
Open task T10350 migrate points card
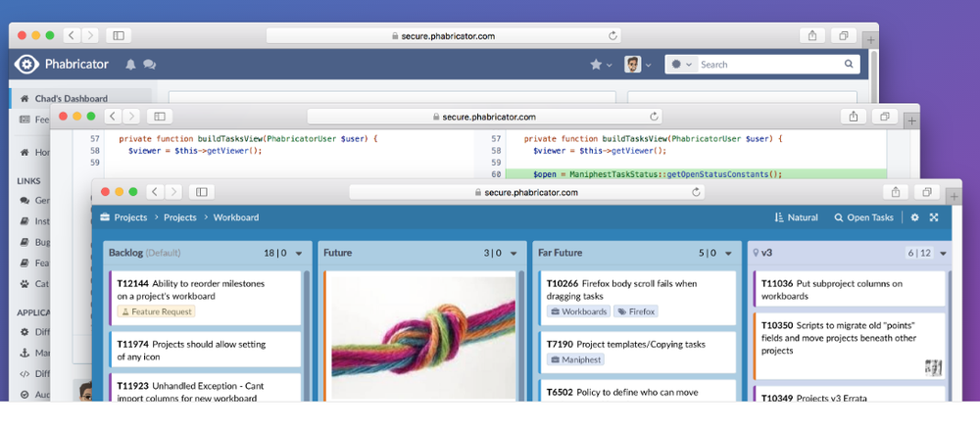click(x=849, y=346)
